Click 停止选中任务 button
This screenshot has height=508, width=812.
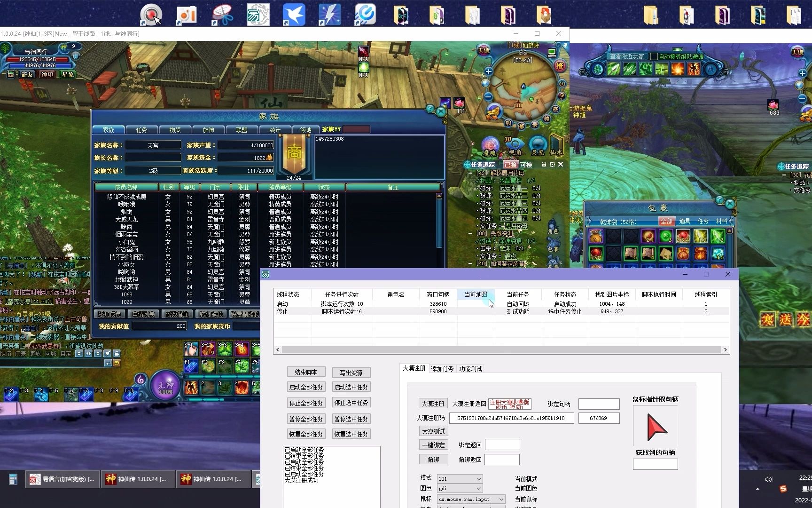click(351, 403)
